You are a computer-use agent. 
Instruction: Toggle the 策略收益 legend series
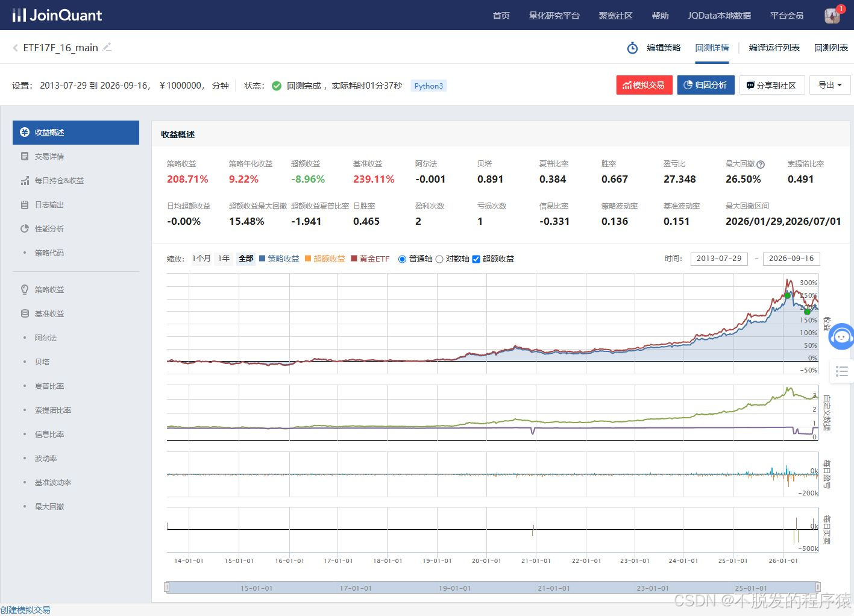(279, 259)
